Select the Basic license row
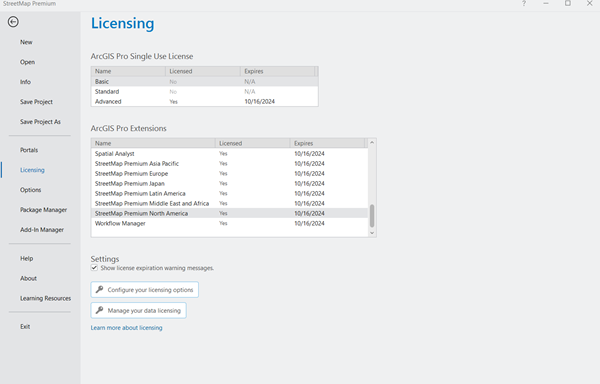The image size is (600, 384). pyautogui.click(x=204, y=81)
